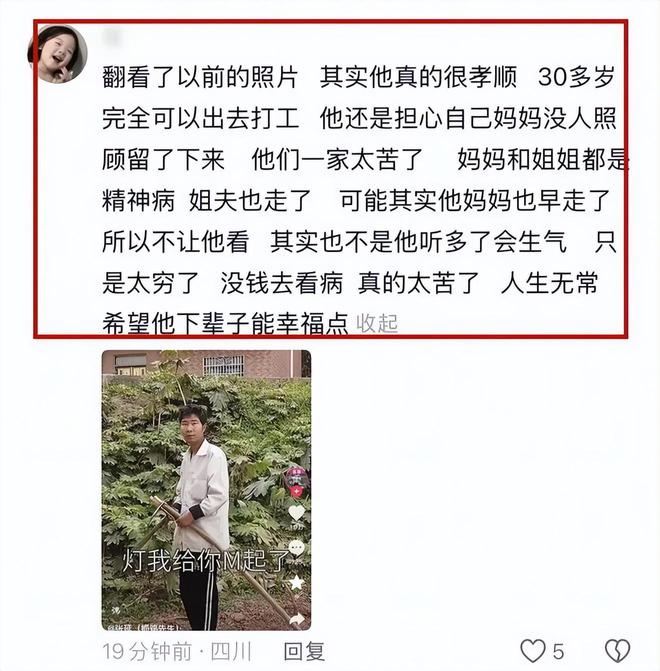Tap the share arrow icon in the image

(x=297, y=619)
